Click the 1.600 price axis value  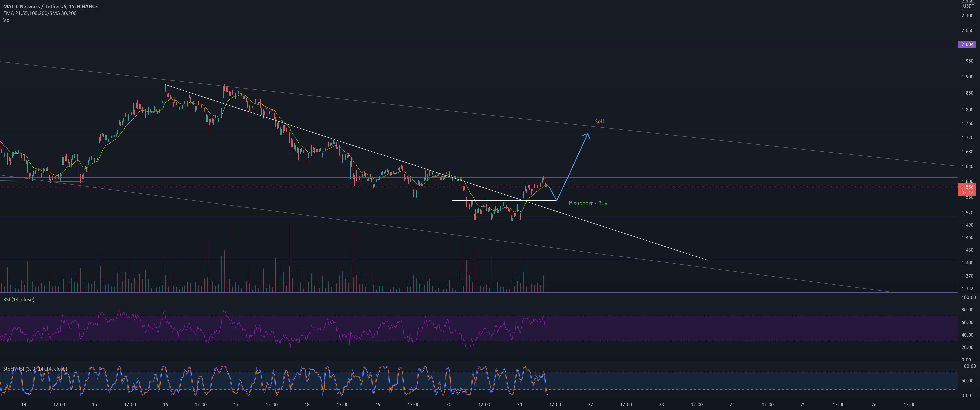967,181
